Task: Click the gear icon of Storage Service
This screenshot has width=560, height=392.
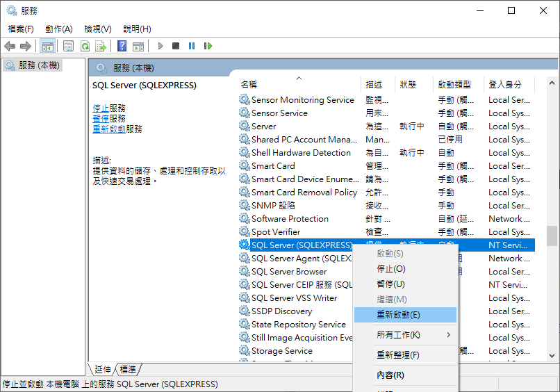Action: [245, 350]
